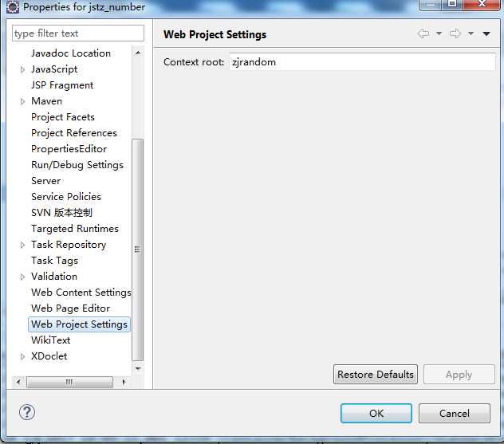Screen dimensions: 504x444
Task: Expand the XDoclet tree node
Action: [x=22, y=356]
